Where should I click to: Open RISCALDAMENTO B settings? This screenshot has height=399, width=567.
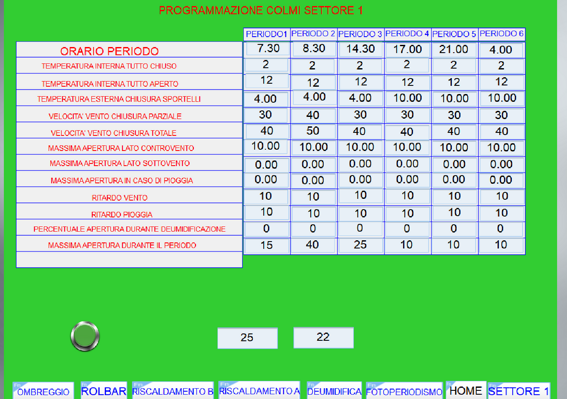(173, 391)
